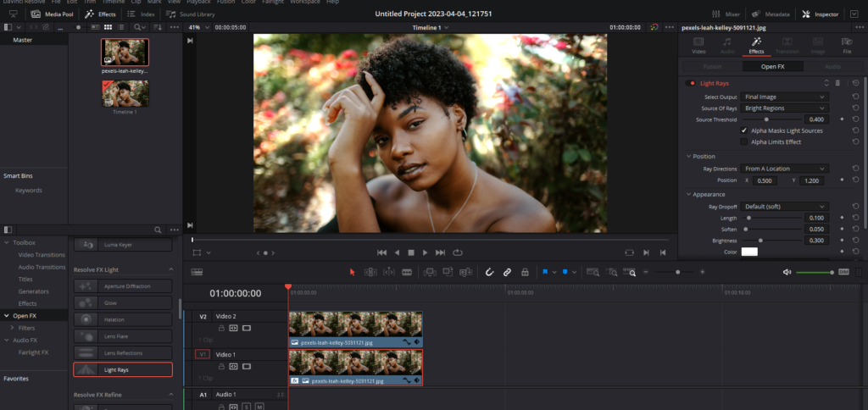Select the Trim Edit Mode tool
Viewport: 868px width, 410px height.
370,272
